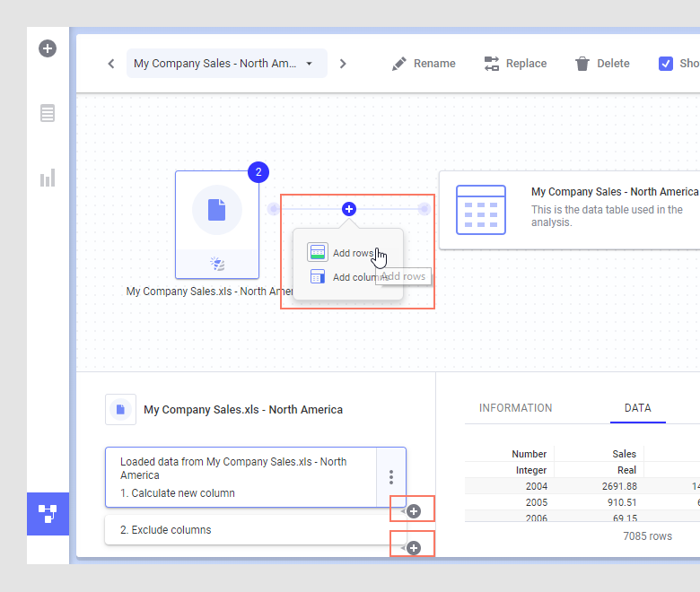Click plus icon below Exclude columns step
Screen dimensions: 700x592
[x=414, y=547]
